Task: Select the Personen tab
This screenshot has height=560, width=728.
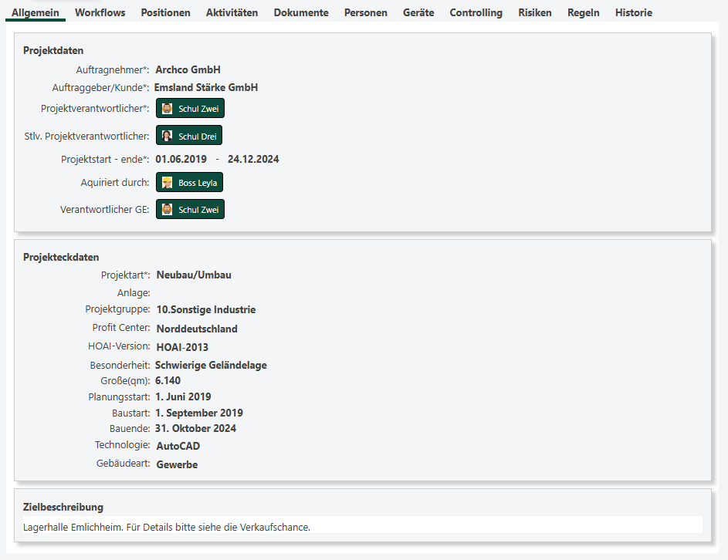Action: point(365,13)
